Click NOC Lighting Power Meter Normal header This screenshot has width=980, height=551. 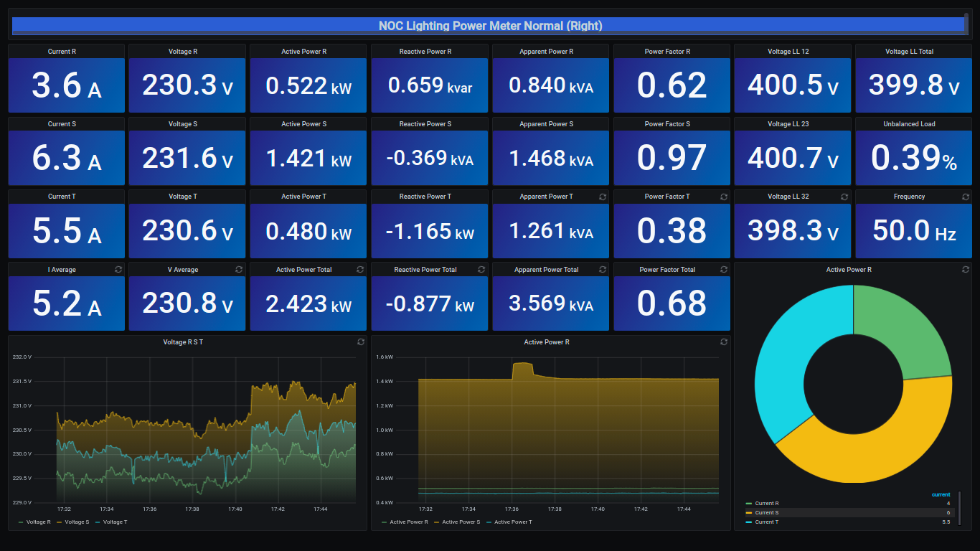pos(490,26)
